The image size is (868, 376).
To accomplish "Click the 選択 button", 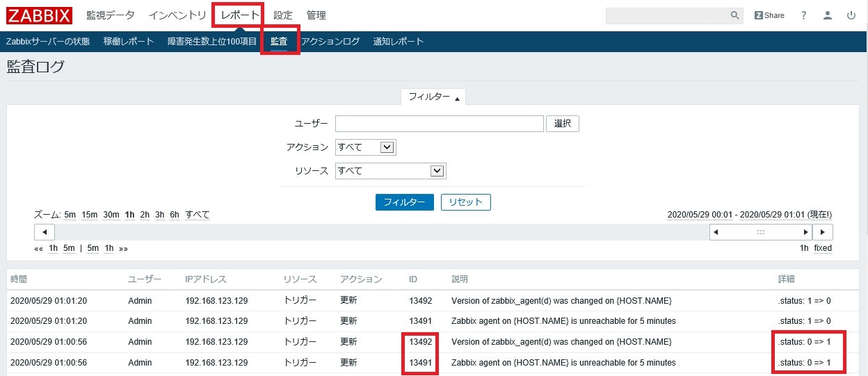I will [x=563, y=124].
